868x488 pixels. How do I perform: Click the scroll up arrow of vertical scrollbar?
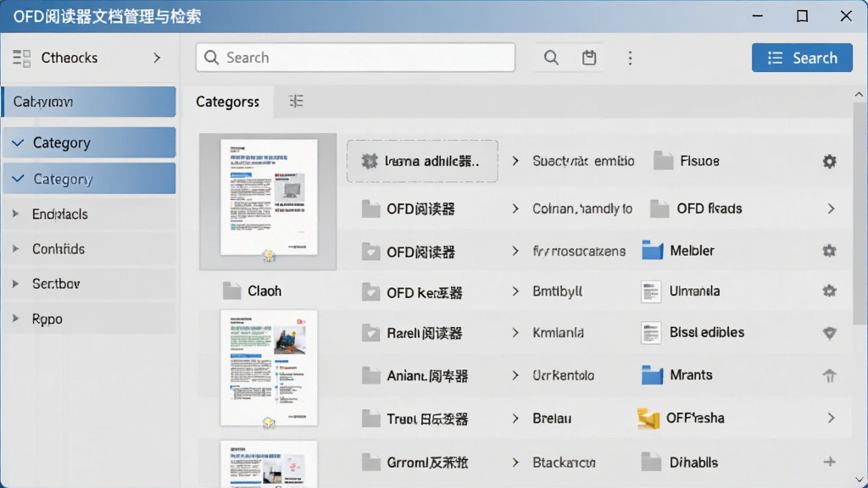point(859,94)
